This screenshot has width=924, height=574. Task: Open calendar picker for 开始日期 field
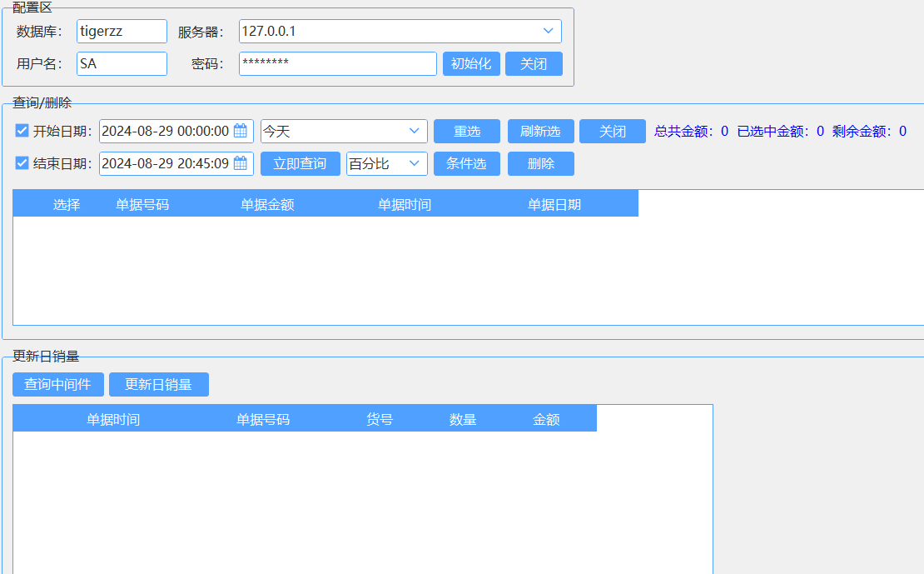(x=241, y=131)
